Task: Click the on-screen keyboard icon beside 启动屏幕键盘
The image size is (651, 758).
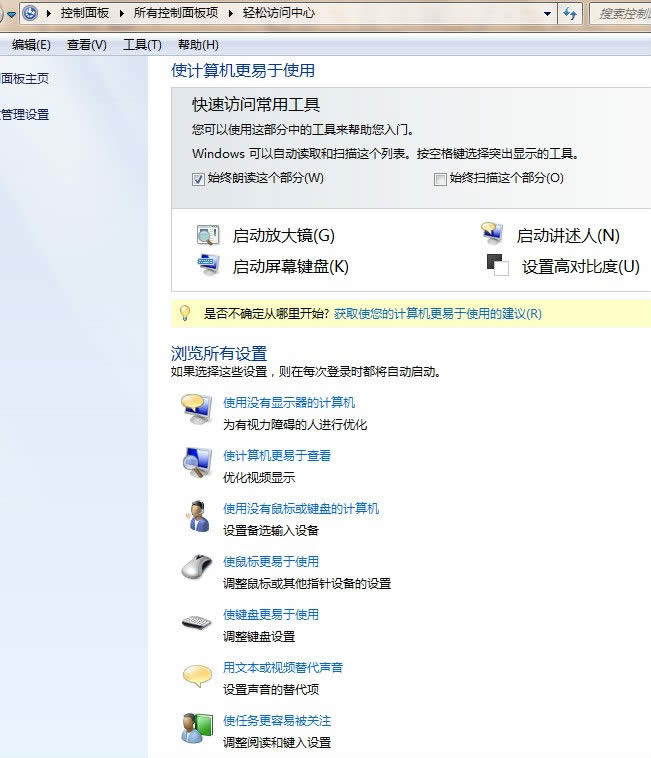Action: [208, 266]
